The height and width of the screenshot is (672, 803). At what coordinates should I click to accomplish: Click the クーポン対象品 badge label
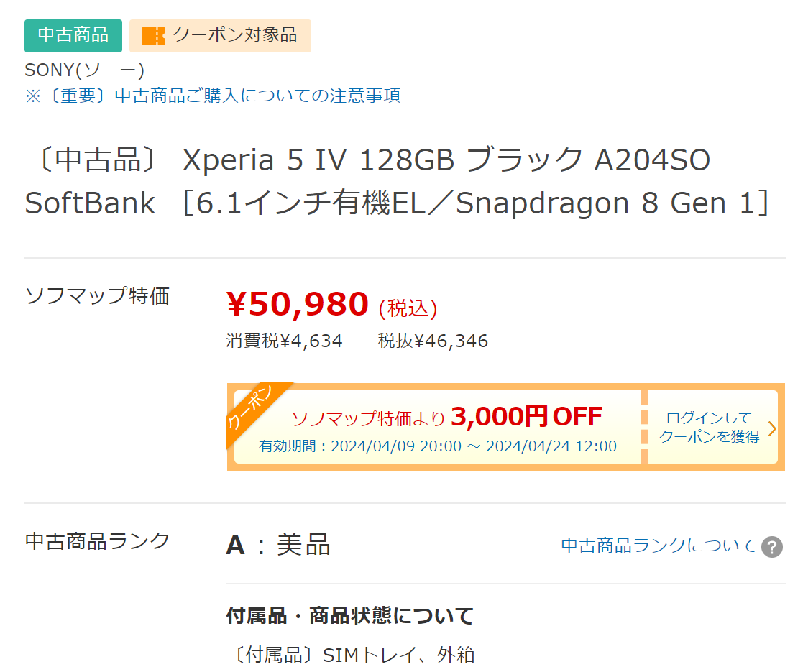234,35
